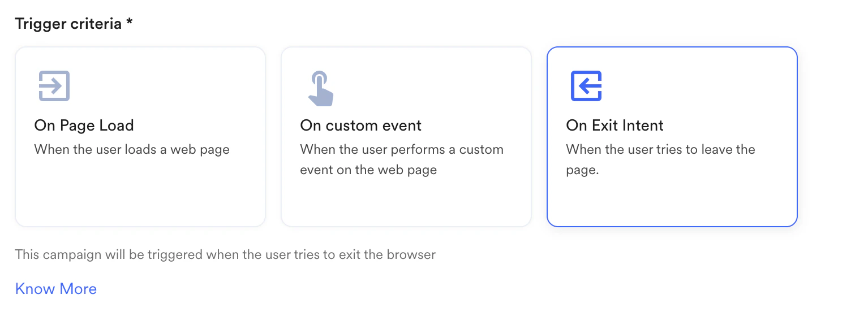Click the highlighted On Exit Intent card
The height and width of the screenshot is (329, 868).
coord(672,136)
